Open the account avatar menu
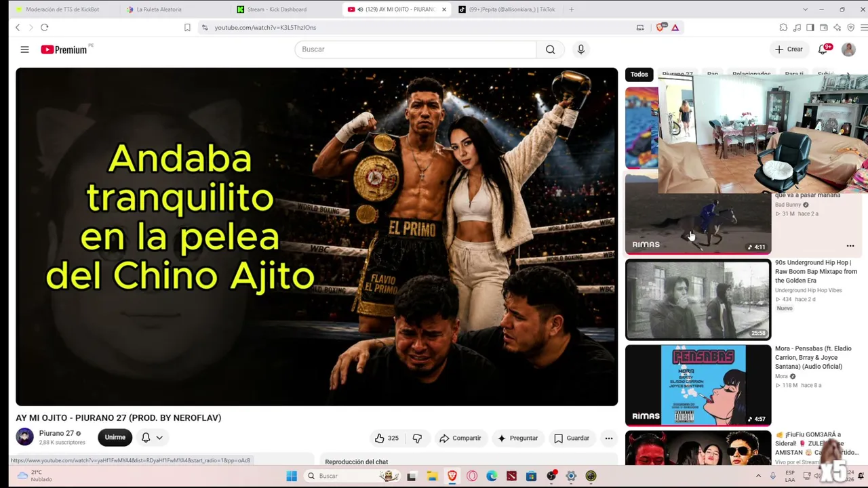Screen dimensions: 868x488 pyautogui.click(x=848, y=49)
